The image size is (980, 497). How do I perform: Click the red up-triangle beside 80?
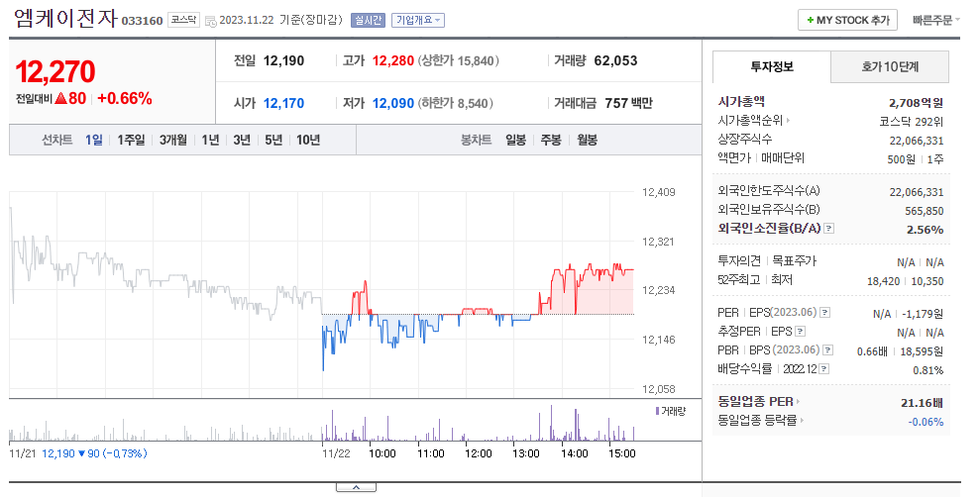pos(61,98)
